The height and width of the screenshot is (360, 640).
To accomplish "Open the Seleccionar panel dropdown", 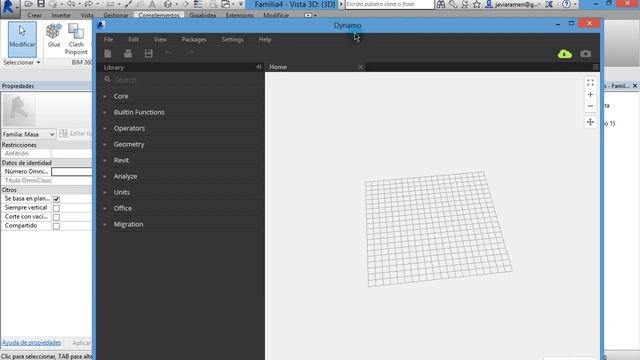I will 22,62.
